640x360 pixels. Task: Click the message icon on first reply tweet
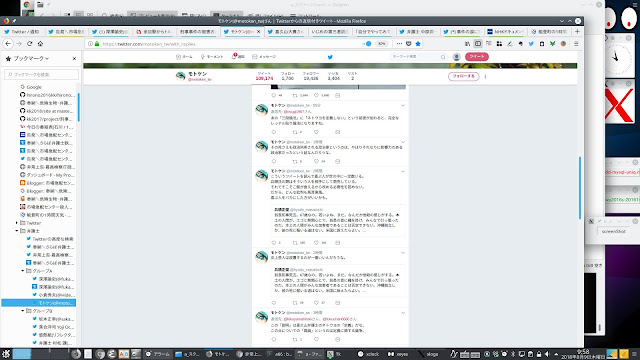(338, 132)
